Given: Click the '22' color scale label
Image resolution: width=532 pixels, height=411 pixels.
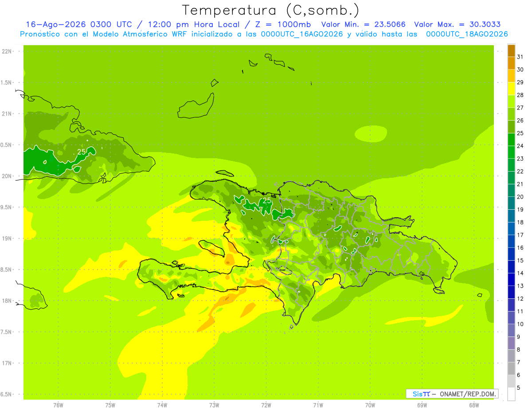Looking at the screenshot, I should click(x=520, y=172).
